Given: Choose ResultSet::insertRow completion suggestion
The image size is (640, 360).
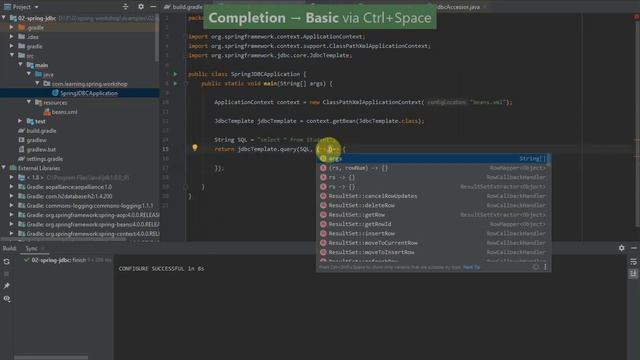Looking at the screenshot, I should pos(434,233).
